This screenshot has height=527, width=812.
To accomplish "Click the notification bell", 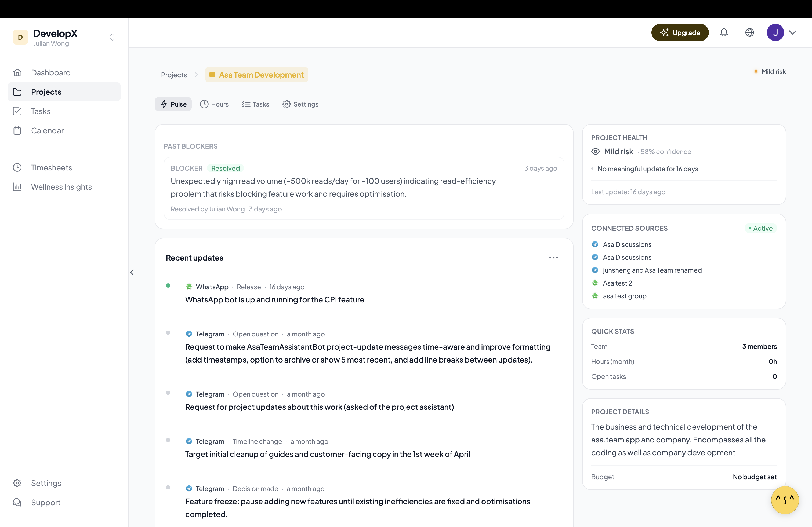I will click(x=724, y=32).
